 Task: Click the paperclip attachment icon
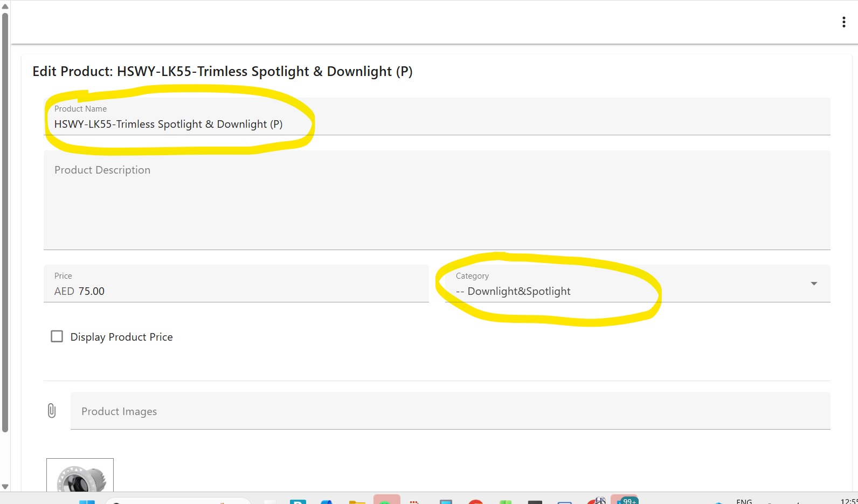click(x=52, y=411)
